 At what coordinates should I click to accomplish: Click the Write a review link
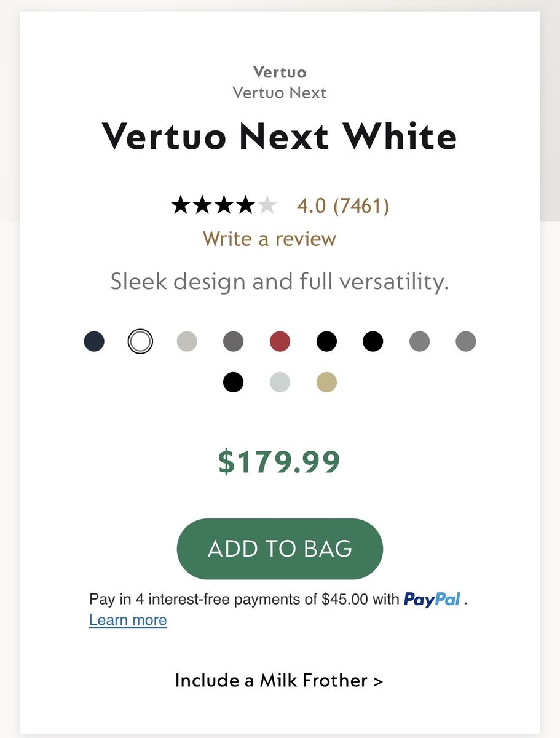(269, 239)
